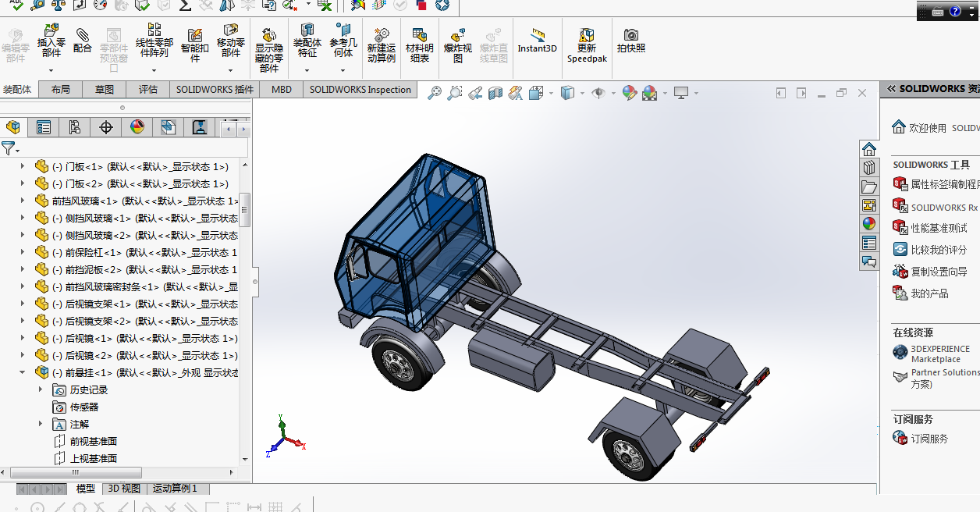Start a 新建运动算例 new motion study
The image size is (980, 512).
coord(382,45)
